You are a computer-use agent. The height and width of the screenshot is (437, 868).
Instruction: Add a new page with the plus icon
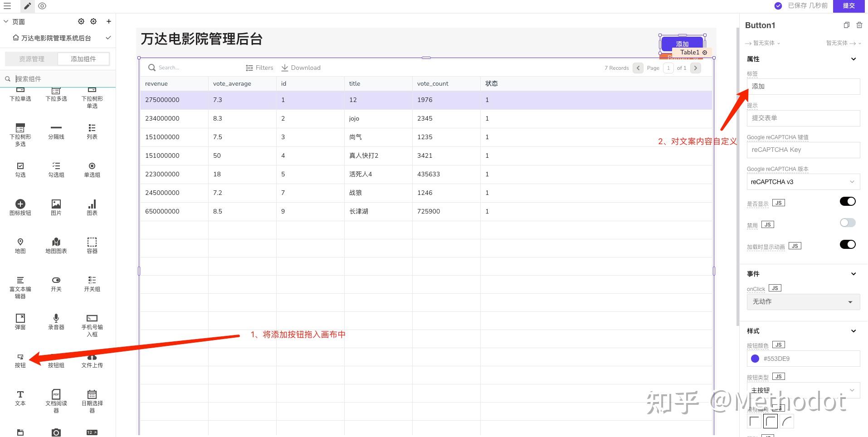(x=109, y=21)
